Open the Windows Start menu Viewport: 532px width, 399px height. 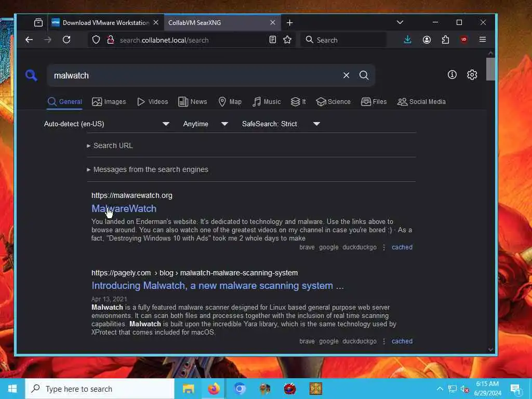tap(12, 389)
